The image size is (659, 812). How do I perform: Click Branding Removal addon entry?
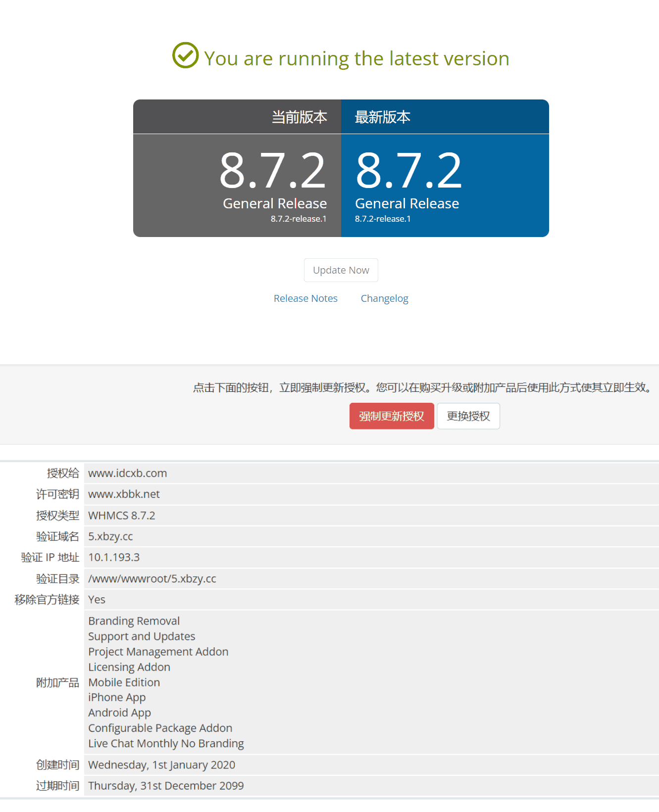click(x=134, y=621)
